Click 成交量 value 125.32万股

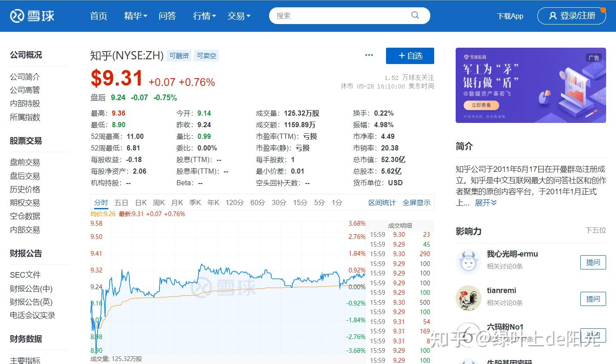[301, 113]
